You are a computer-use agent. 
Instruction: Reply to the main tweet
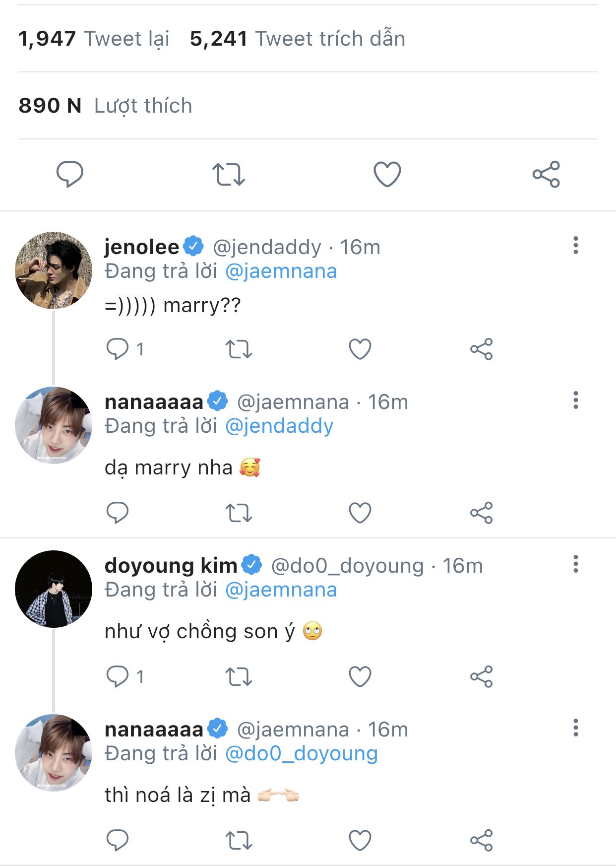(69, 174)
